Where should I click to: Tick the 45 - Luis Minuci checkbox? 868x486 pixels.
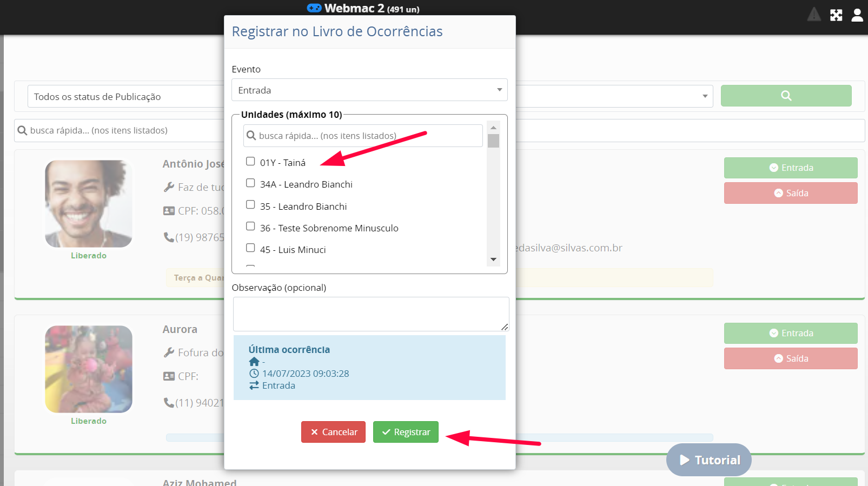pyautogui.click(x=250, y=248)
